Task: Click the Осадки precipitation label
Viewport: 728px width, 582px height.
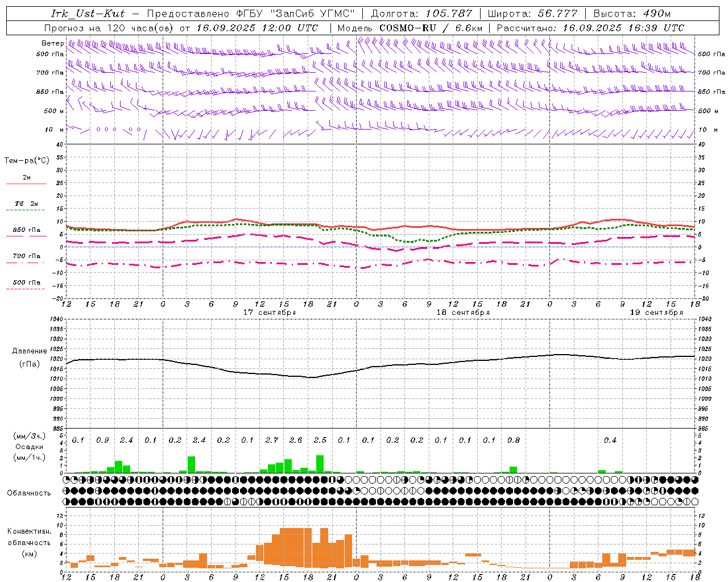Action: pyautogui.click(x=30, y=447)
